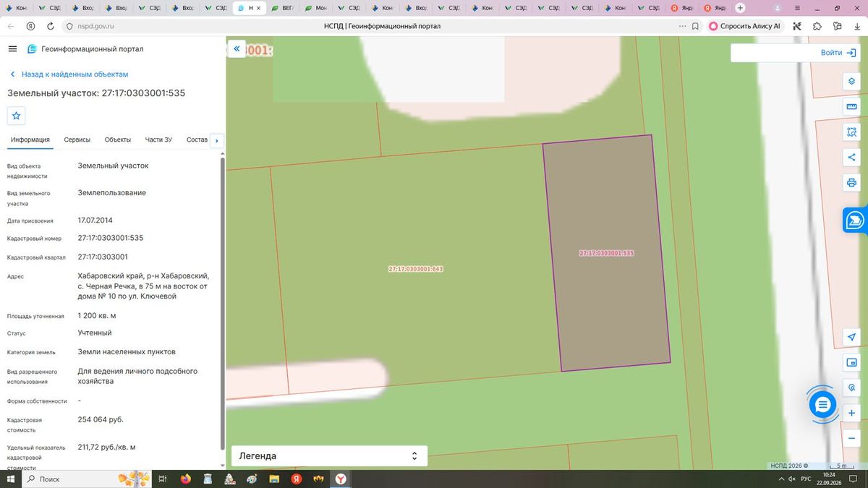
Task: Click the Спросить Алису AI button
Action: pos(744,26)
